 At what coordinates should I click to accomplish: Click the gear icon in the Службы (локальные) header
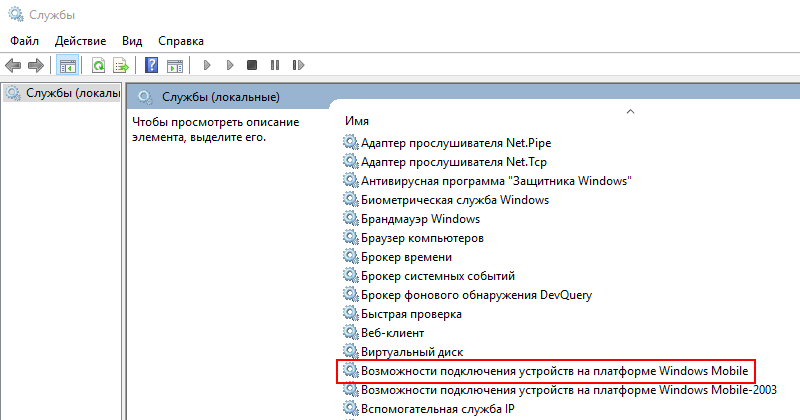[x=145, y=97]
